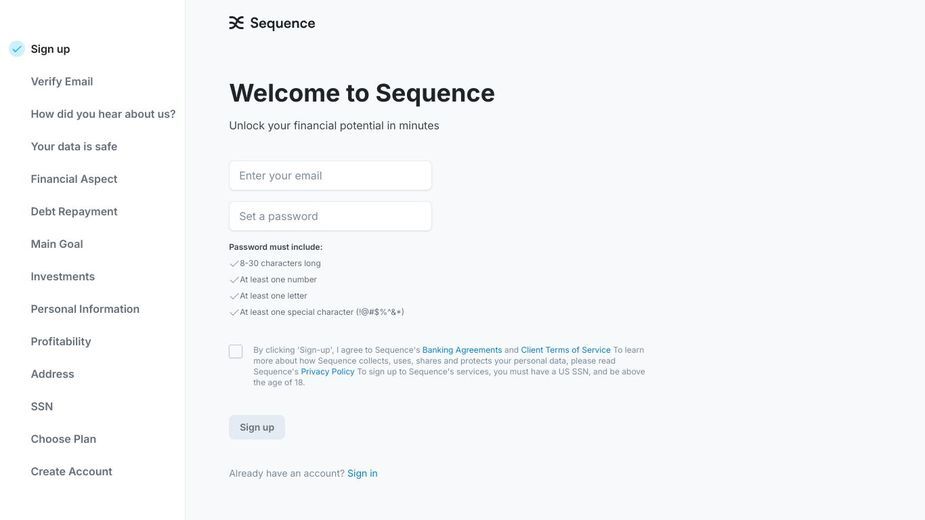Open the Investments step
Screen dimensions: 925x520
click(63, 276)
